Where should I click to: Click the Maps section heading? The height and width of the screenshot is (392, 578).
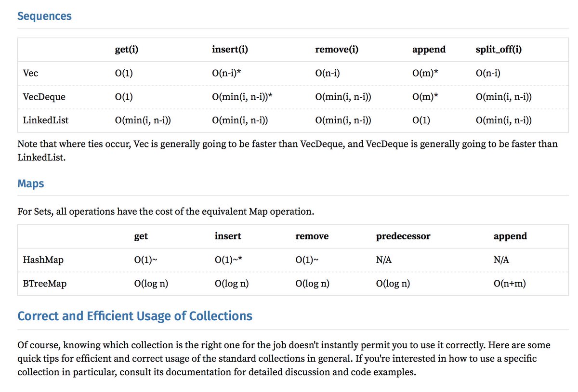point(30,183)
